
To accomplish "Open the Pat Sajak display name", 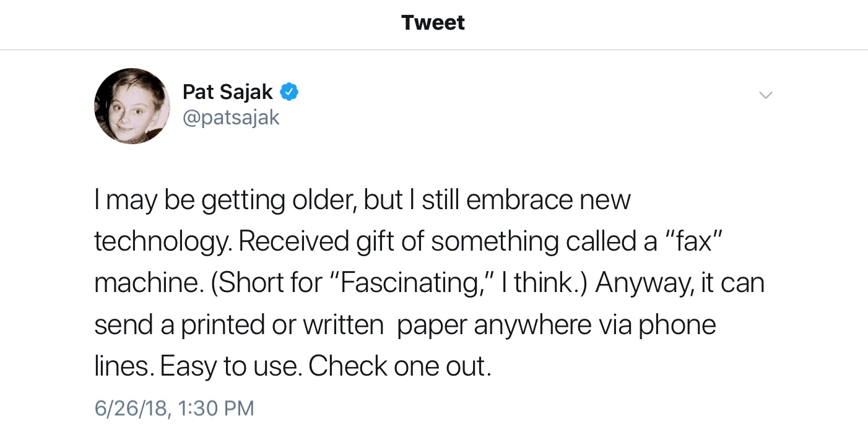I will 227,92.
